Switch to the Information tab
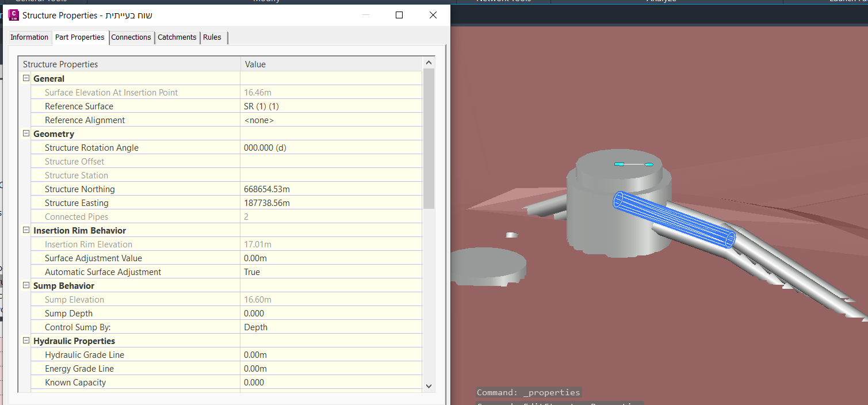 [x=29, y=37]
